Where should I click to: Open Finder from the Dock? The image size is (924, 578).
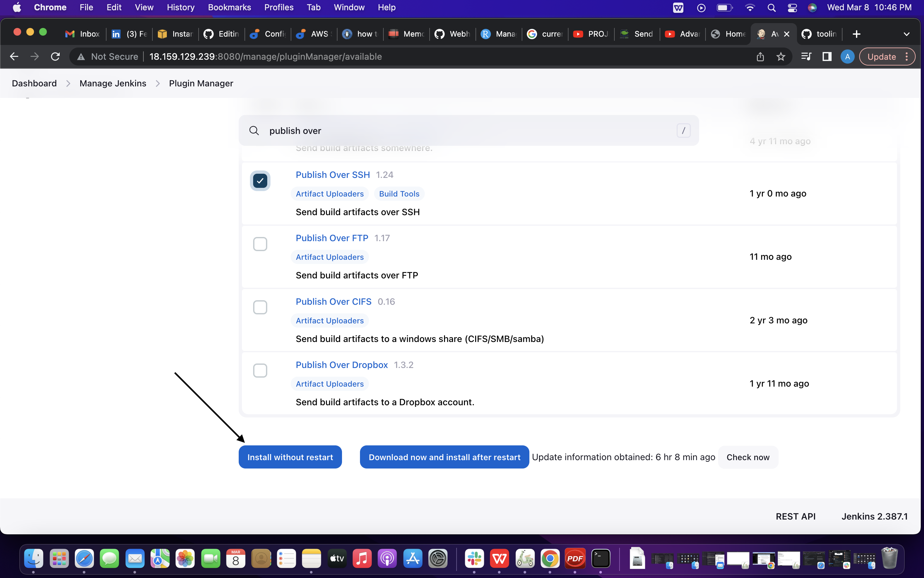(34, 558)
